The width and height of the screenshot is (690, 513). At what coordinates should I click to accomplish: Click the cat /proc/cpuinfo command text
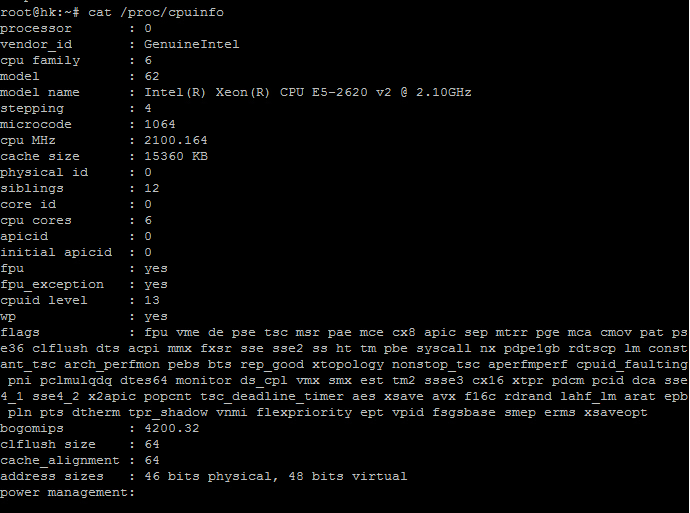pos(156,12)
